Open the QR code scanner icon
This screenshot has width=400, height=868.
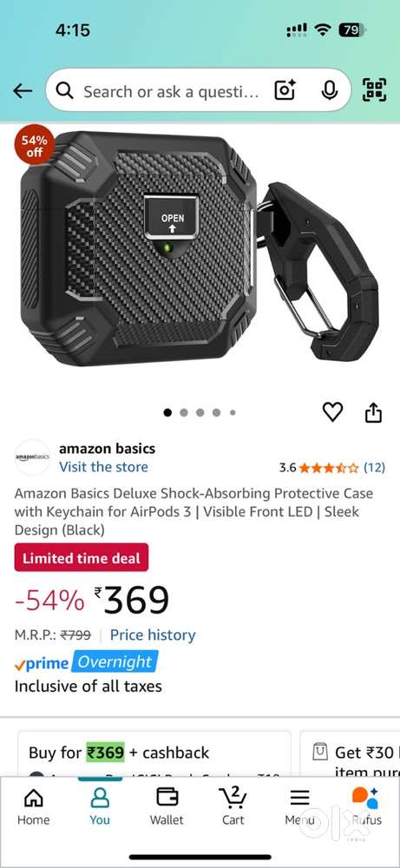pyautogui.click(x=374, y=90)
